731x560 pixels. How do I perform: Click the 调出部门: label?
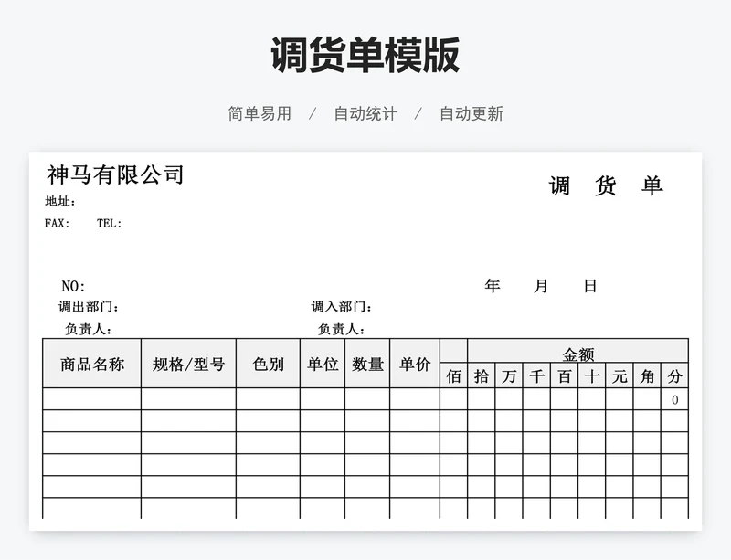tap(89, 307)
